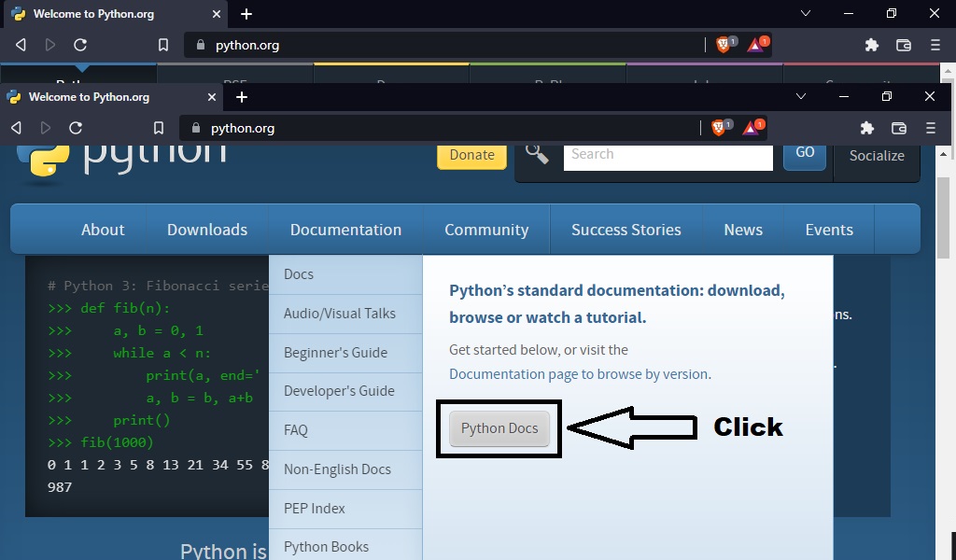Open the News navigation menu
The height and width of the screenshot is (560, 956).
743,230
